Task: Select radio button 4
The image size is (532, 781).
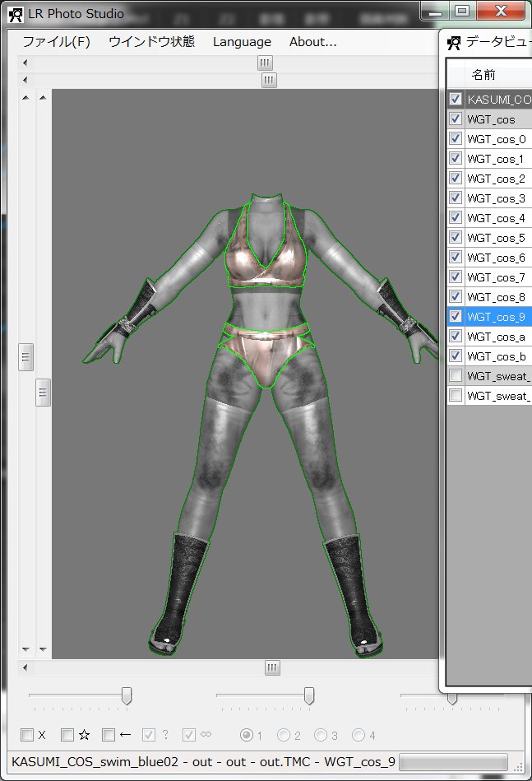Action: click(x=359, y=735)
